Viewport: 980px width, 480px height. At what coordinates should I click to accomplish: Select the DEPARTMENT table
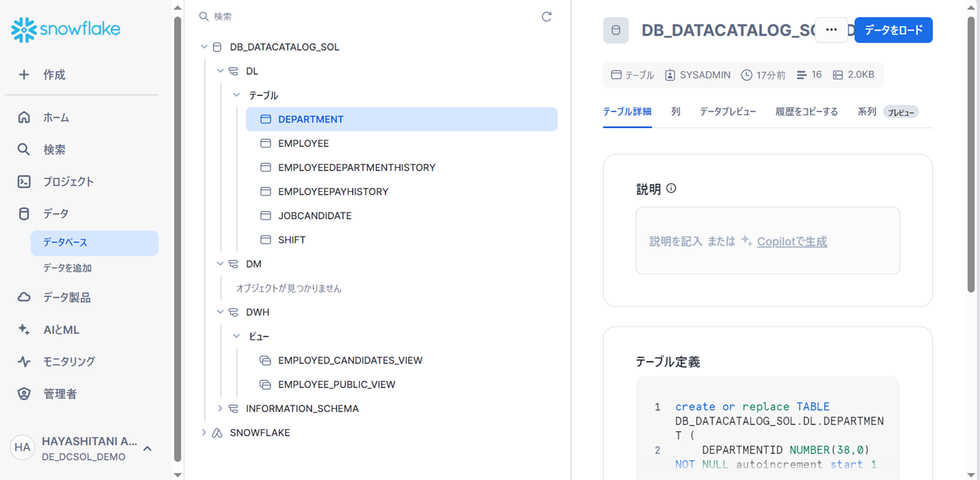point(401,119)
